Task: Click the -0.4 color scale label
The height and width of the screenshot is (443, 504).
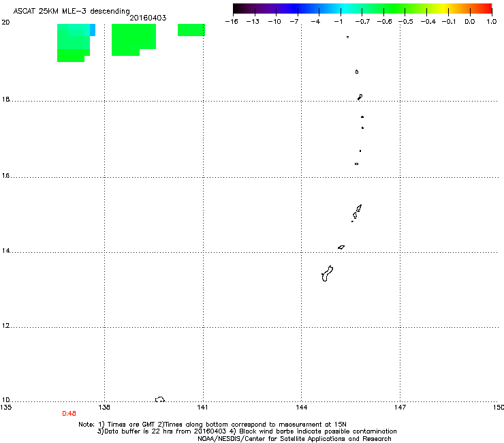Action: [x=428, y=22]
